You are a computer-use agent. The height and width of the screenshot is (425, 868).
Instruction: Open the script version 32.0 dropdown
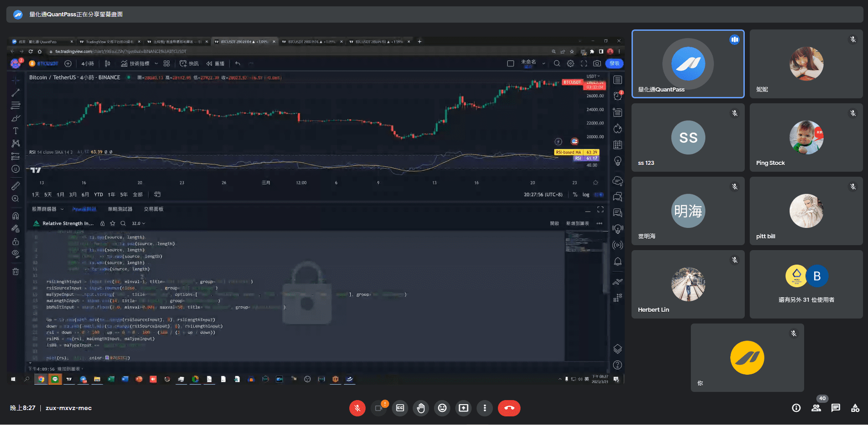(x=138, y=223)
